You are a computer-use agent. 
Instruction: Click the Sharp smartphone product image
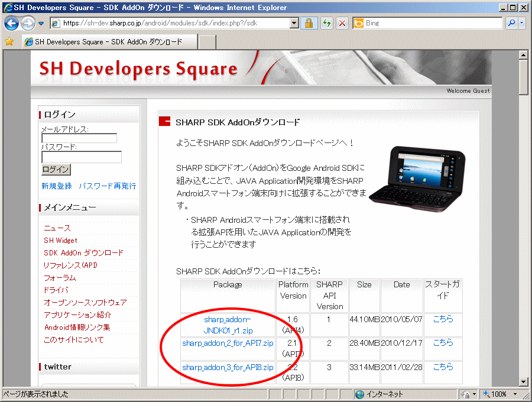coord(417,179)
